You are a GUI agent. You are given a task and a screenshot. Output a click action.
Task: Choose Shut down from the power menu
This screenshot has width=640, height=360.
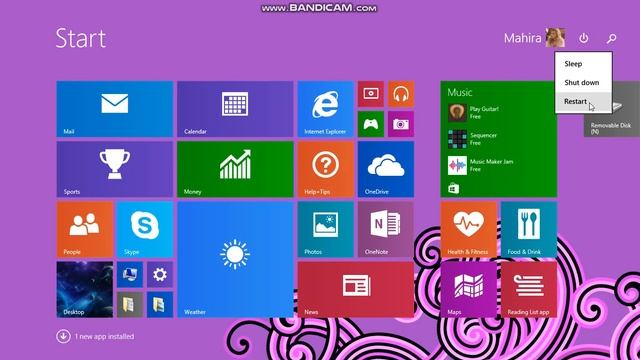(583, 82)
